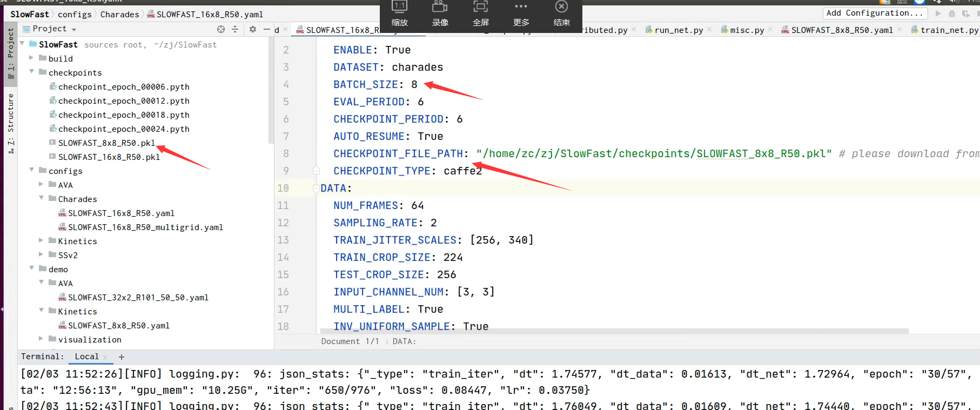Viewport: 980px width, 410px height.
Task: Click the Debug bug icon in toolbar
Action: (x=952, y=14)
